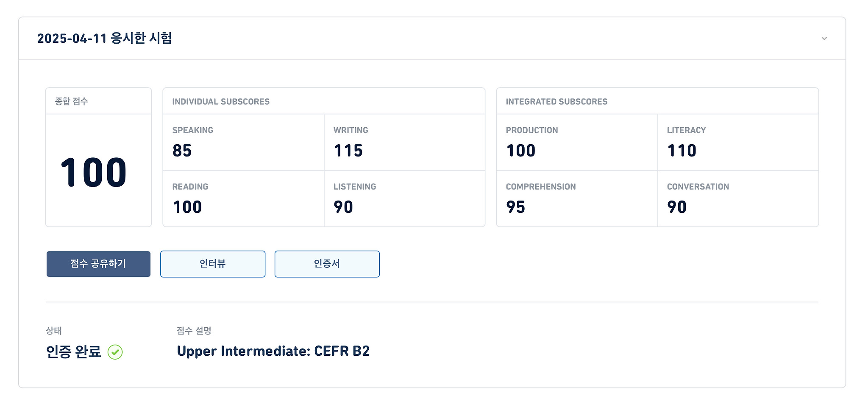The width and height of the screenshot is (868, 413).
Task: Click the Individual Subscores heading
Action: 221,102
